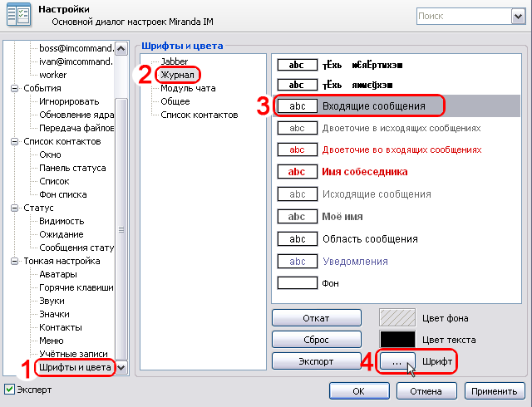532x407 pixels.
Task: Open the Цвет текста black color swatch
Action: (x=397, y=340)
